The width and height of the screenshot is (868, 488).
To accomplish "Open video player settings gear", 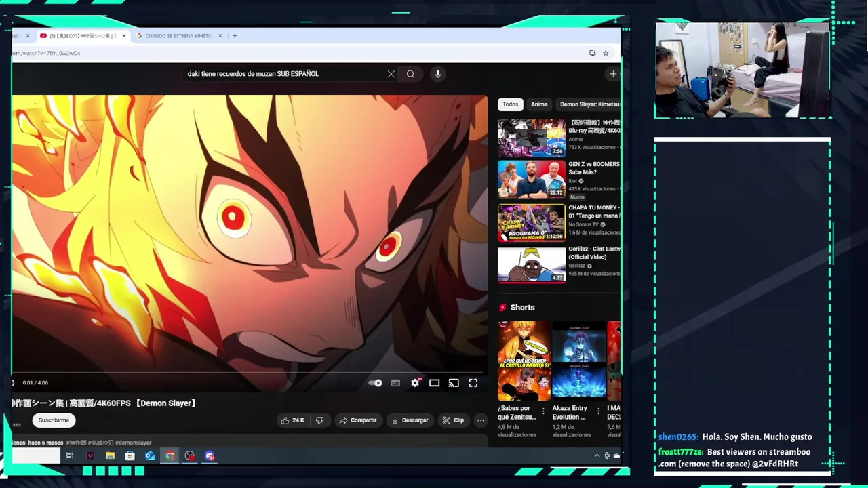I will (x=416, y=383).
